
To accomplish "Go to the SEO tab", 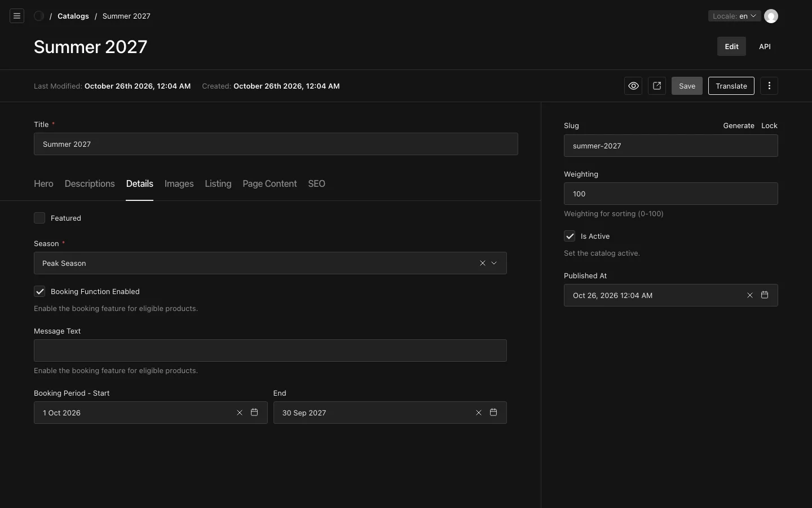I will [316, 183].
